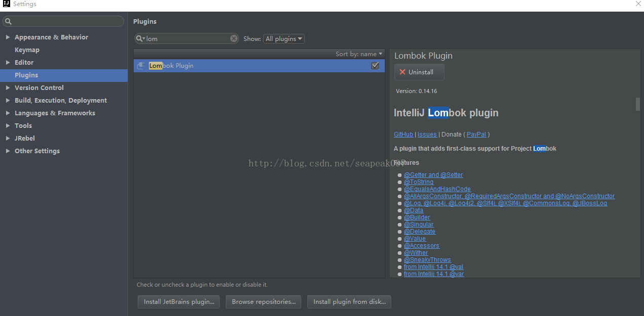
Task: Open Appearance & Behavior settings
Action: (51, 37)
